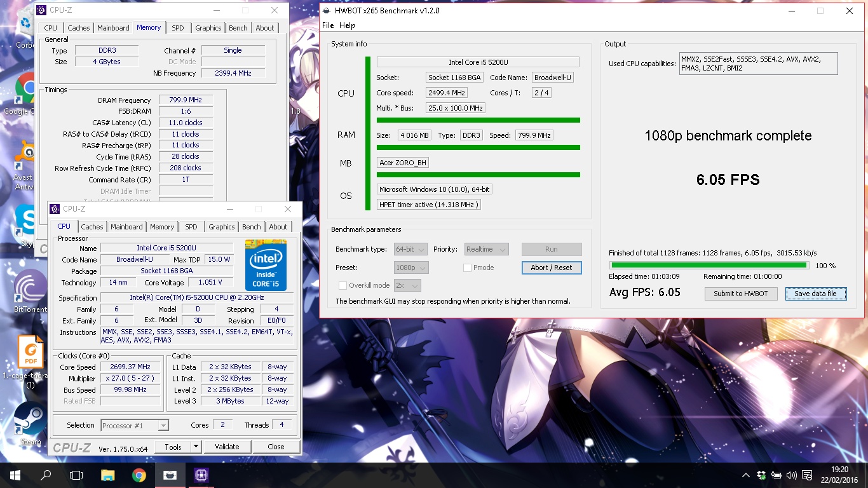868x488 pixels.
Task: Enable the Pmode checkbox
Action: click(467, 268)
